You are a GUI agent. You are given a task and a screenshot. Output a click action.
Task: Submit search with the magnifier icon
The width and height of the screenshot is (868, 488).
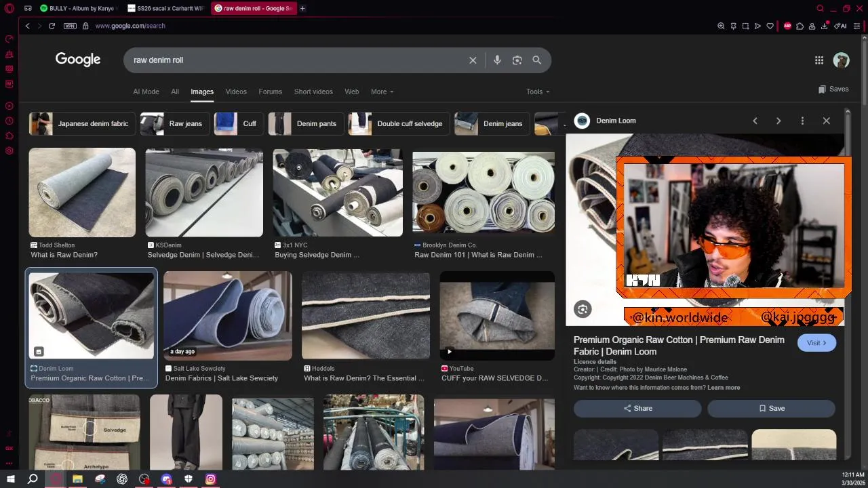(x=536, y=60)
